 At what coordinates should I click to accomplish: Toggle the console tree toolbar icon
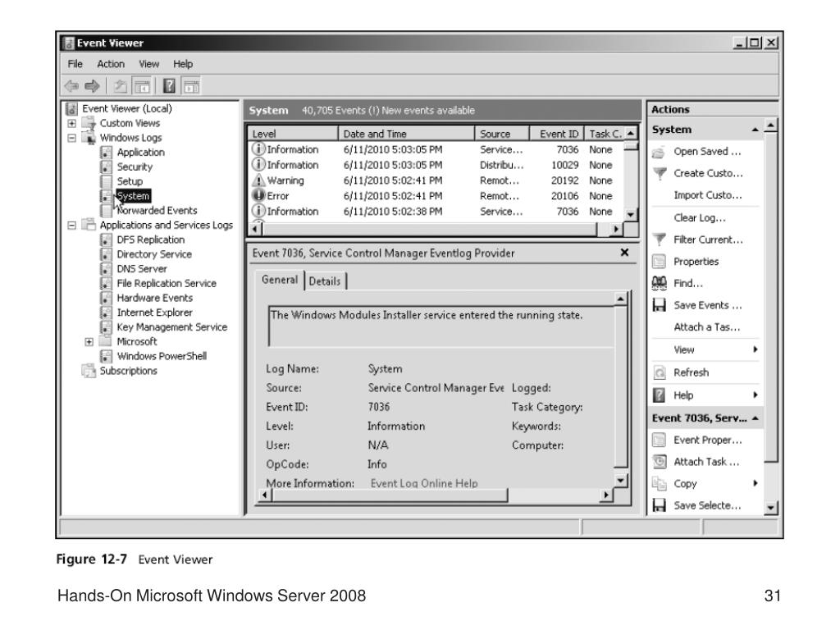point(142,85)
